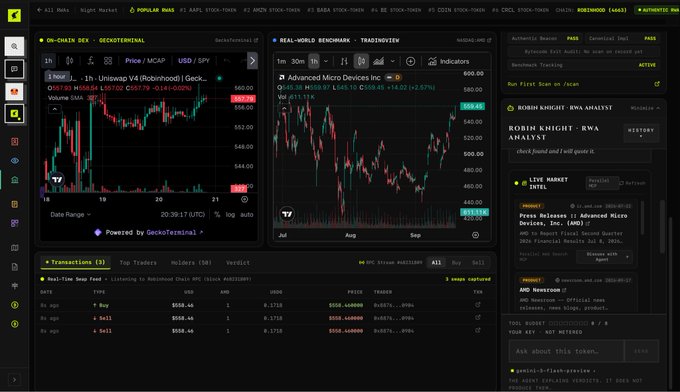This screenshot has width=680, height=392.
Task: Switch GeckoTerminal quote to SPY
Action: (x=204, y=61)
